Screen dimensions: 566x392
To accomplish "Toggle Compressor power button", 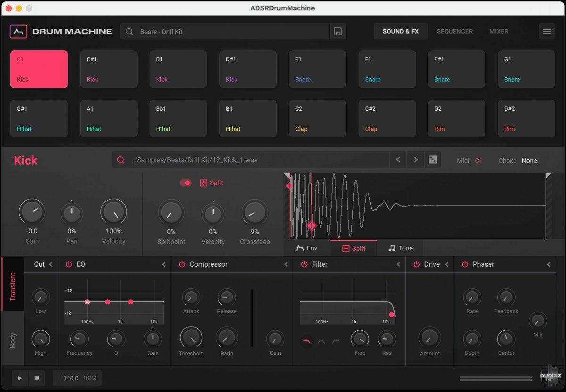I will [182, 264].
